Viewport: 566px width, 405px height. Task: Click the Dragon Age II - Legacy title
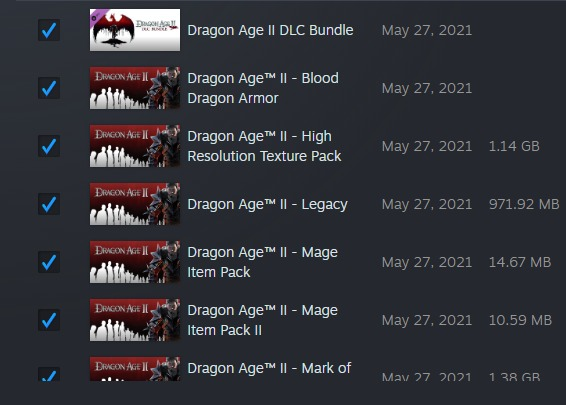pos(267,204)
